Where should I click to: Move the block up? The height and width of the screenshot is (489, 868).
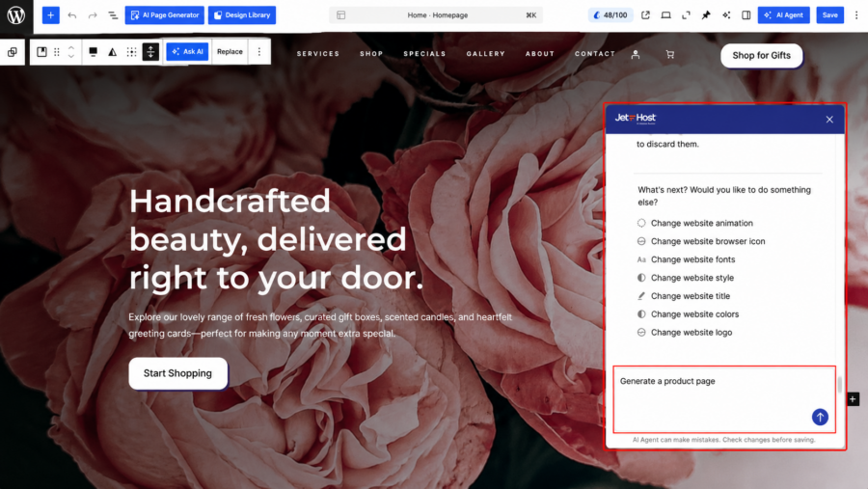[70, 47]
